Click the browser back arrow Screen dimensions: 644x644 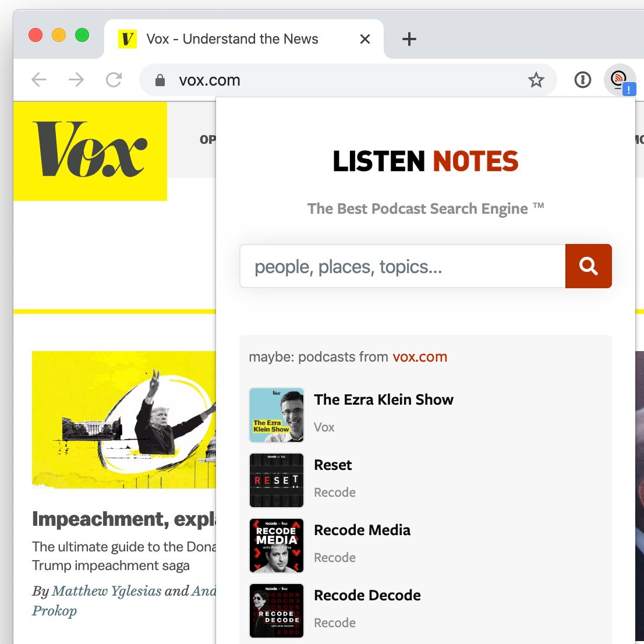(39, 80)
